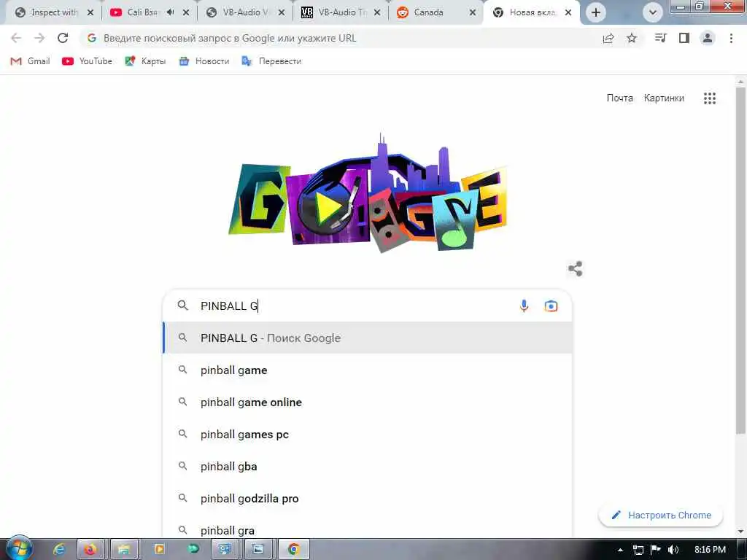The width and height of the screenshot is (747, 560).
Task: Open the YouTube bookmark
Action: (x=88, y=61)
